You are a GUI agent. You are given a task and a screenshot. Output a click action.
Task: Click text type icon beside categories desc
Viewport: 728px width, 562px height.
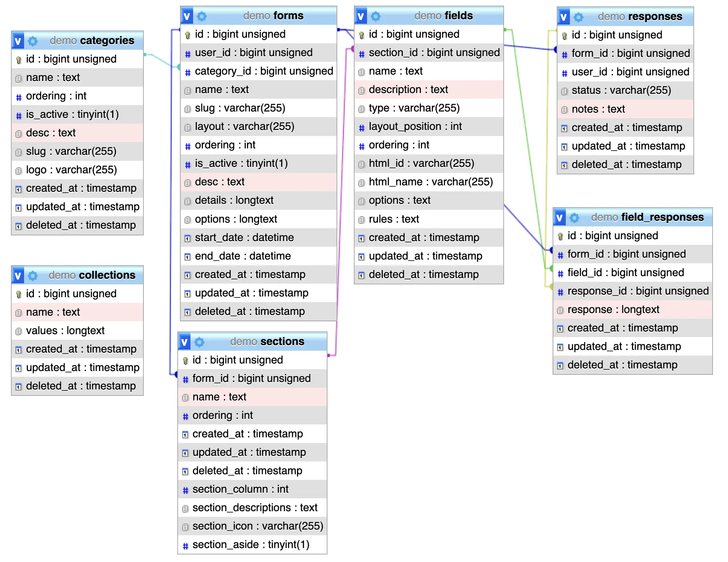(x=18, y=134)
